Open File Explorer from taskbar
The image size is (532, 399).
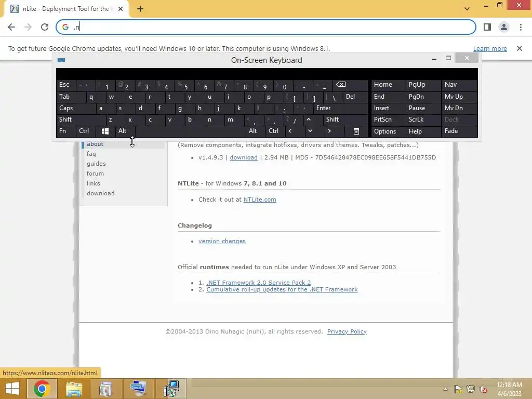point(74,389)
